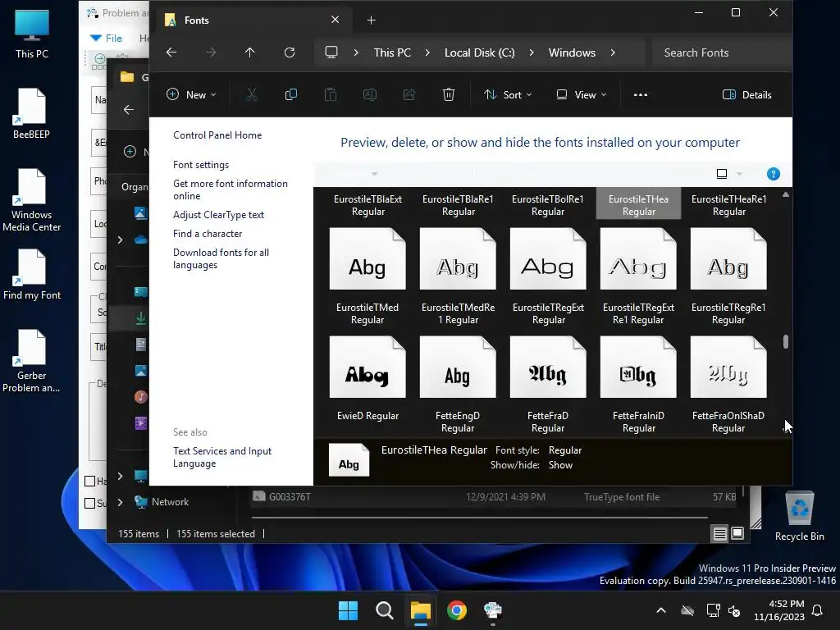Toggle the Details pane button
Image resolution: width=840 pixels, height=630 pixels.
[747, 95]
